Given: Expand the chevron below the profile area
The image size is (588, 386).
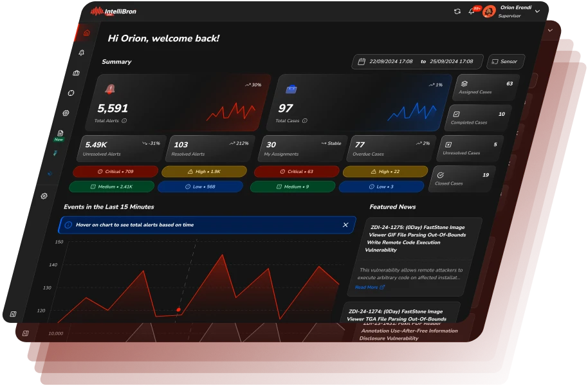Looking at the screenshot, I should 549,30.
